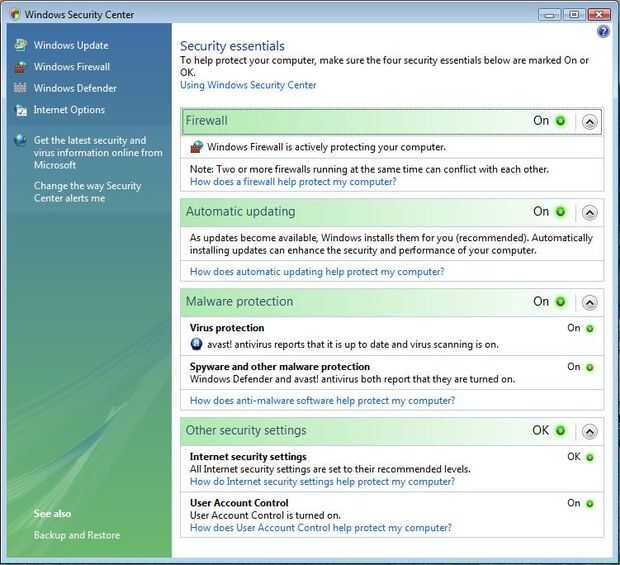620x565 pixels.
Task: Click the Security essentials heading
Action: click(x=232, y=46)
